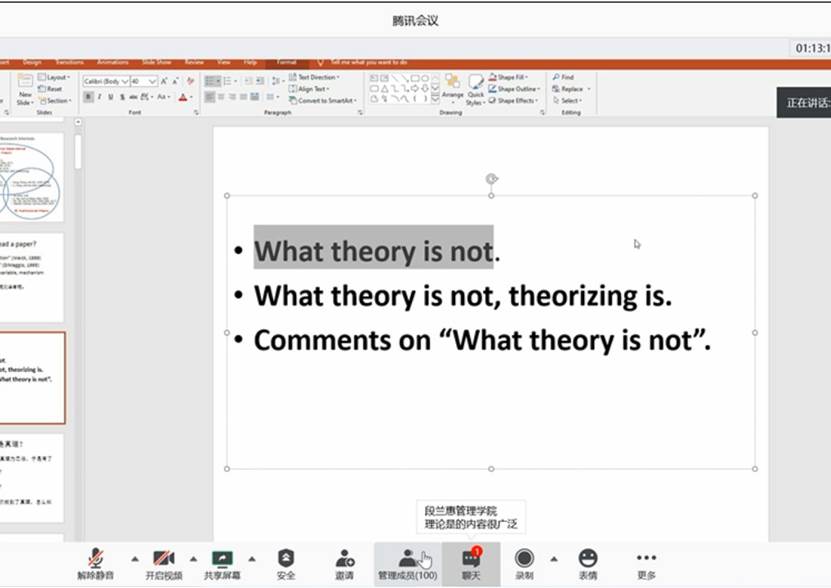Open the Slide Show ribbon tab

[x=156, y=62]
